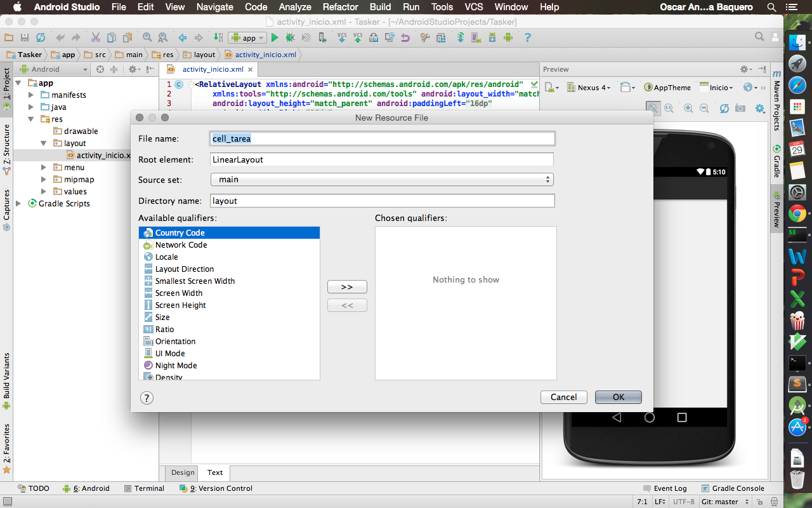This screenshot has height=508, width=812.
Task: Click the purple Revert arrow icon
Action: (405, 38)
